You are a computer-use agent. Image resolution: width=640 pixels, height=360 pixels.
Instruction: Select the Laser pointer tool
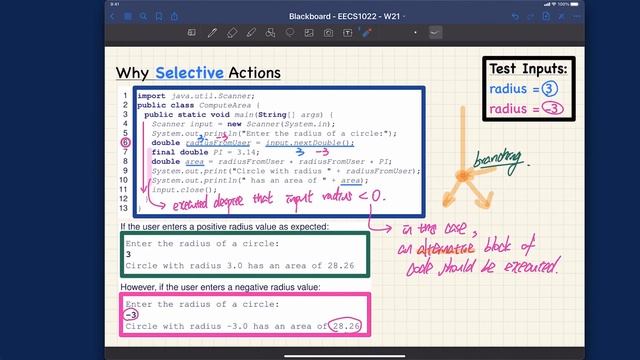[x=366, y=33]
